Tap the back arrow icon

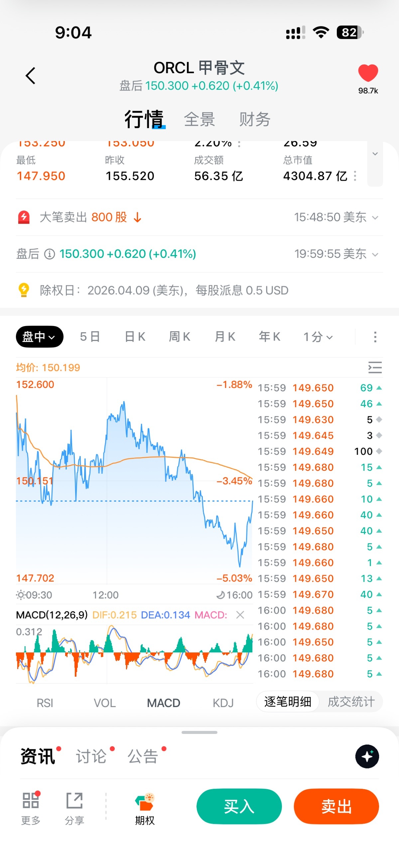[x=31, y=76]
